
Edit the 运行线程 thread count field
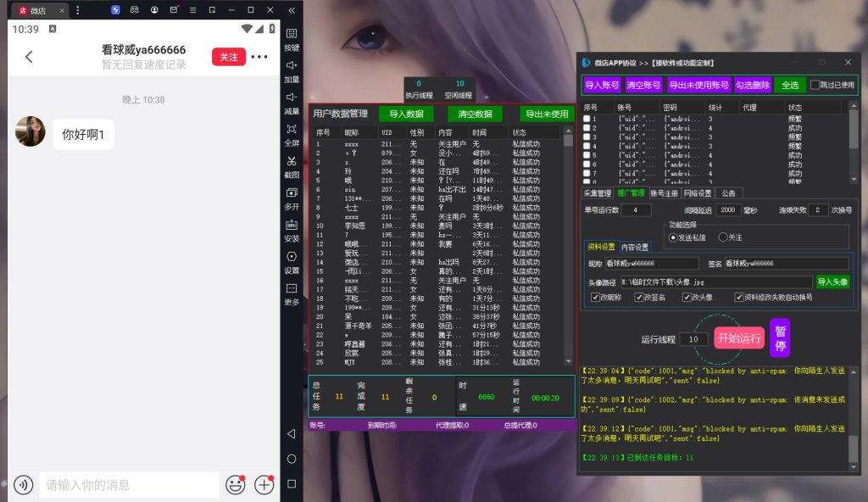tap(693, 339)
